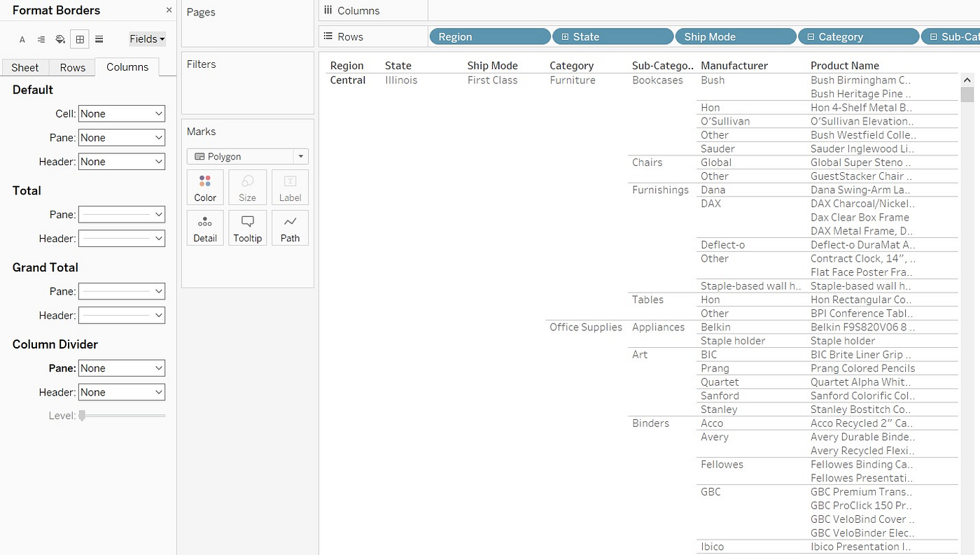This screenshot has width=980, height=555.
Task: Select the Bookcases sub-category cell
Action: 657,80
